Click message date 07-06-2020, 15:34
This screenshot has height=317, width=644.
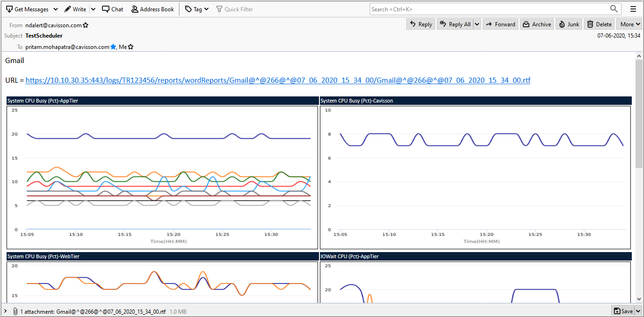(x=619, y=36)
